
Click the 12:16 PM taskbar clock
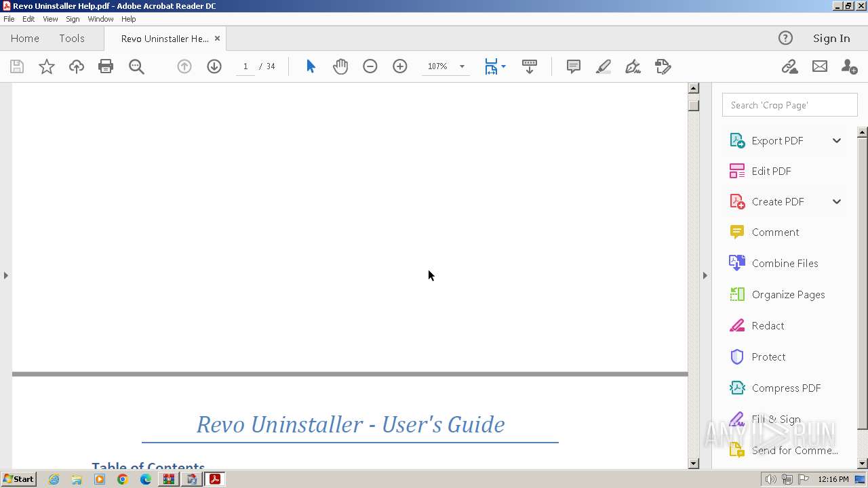[833, 479]
